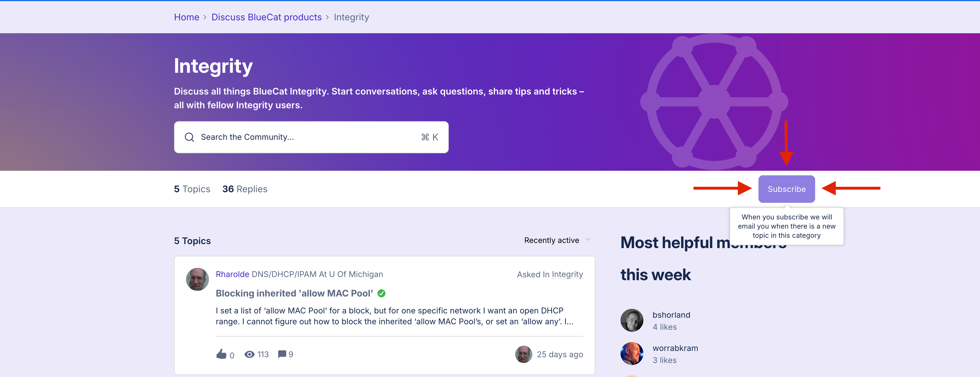980x377 pixels.
Task: Click the Integrity breadcrumb text
Action: click(x=351, y=17)
